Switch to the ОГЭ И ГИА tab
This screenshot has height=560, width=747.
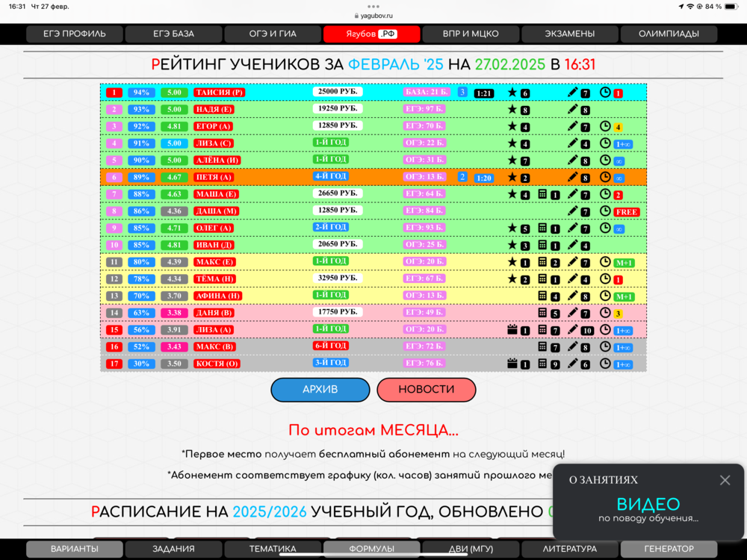273,34
